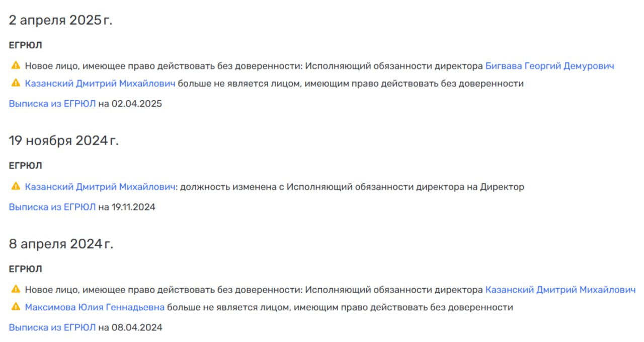
Task: Open Казанский link in 8 апреля 2024 section
Action: tap(560, 290)
